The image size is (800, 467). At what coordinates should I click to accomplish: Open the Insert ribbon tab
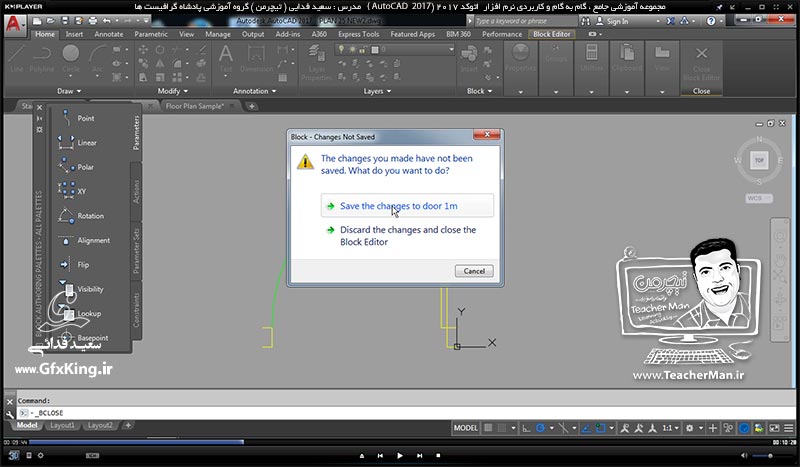coord(74,34)
